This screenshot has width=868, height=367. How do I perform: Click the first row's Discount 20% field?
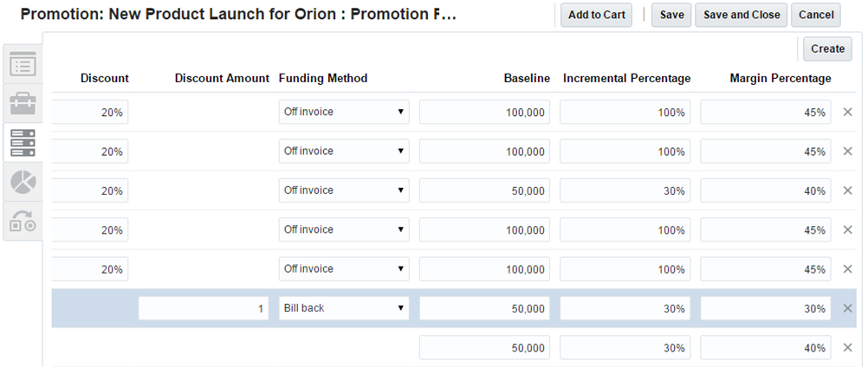pos(90,112)
